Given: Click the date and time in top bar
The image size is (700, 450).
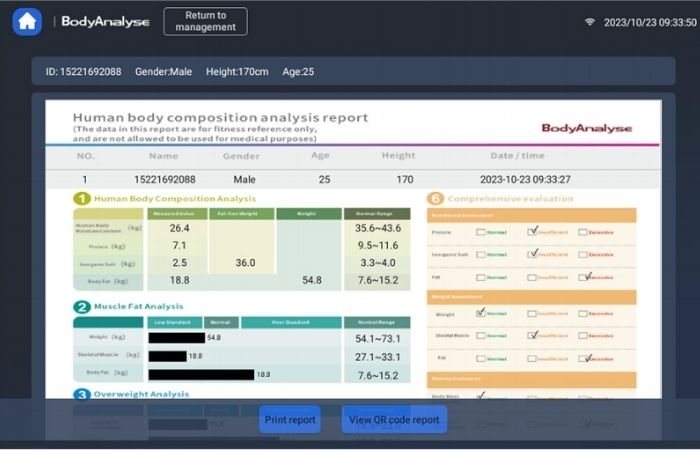Looking at the screenshot, I should (644, 22).
